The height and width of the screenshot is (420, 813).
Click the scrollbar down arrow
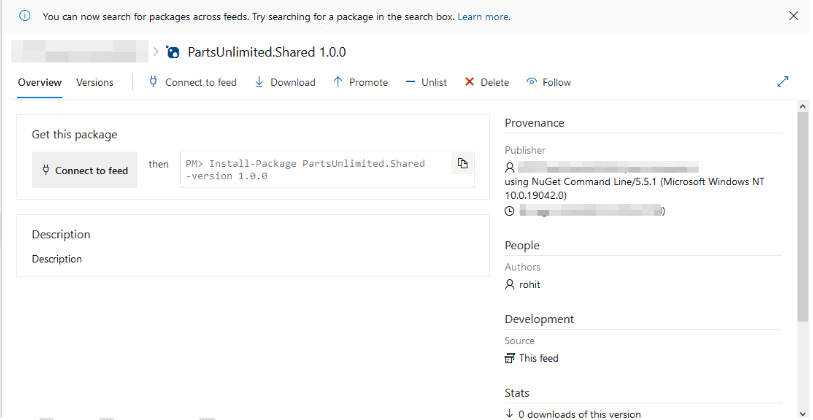click(x=803, y=413)
